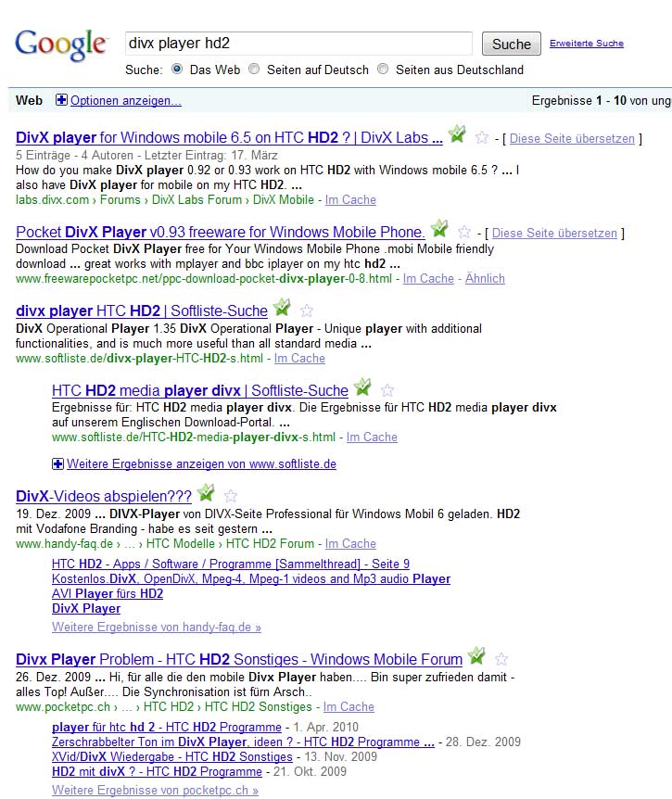Open Weitere Ergebnisse anzeigen von www.softliste.de

point(201,464)
